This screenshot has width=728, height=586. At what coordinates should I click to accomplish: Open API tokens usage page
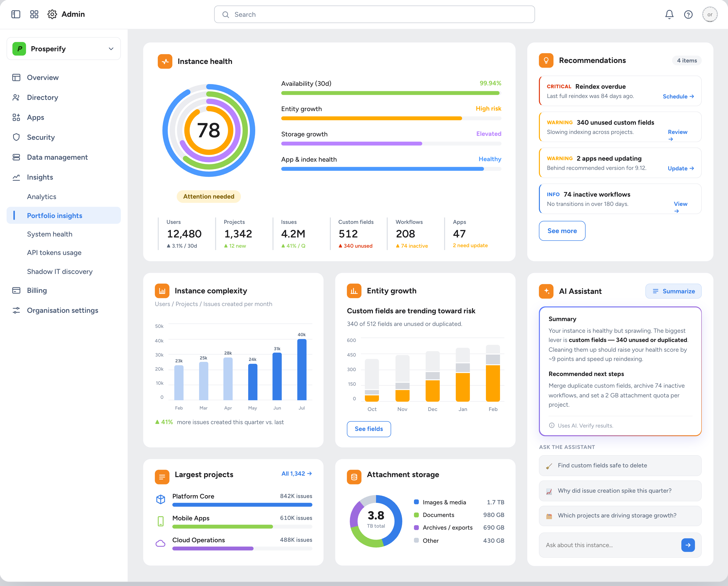63,253
